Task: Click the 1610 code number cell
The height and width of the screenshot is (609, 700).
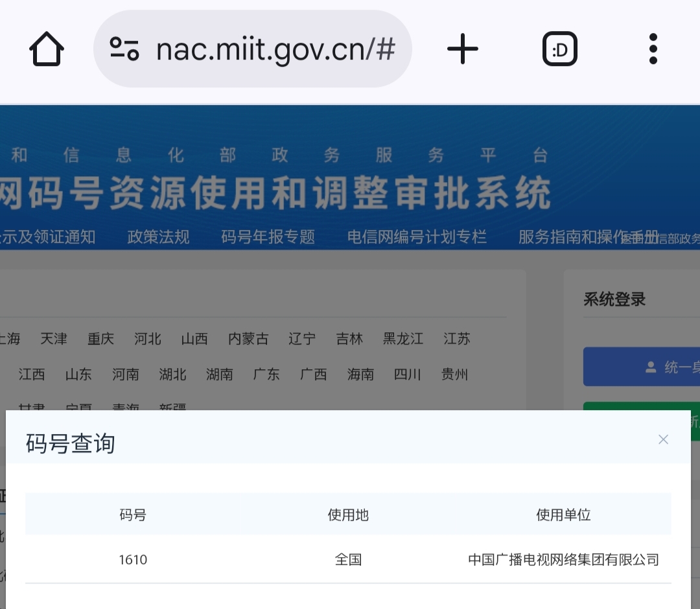Action: point(133,559)
